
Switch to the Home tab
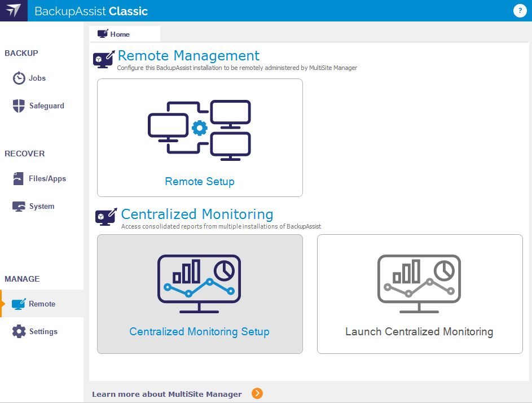120,34
